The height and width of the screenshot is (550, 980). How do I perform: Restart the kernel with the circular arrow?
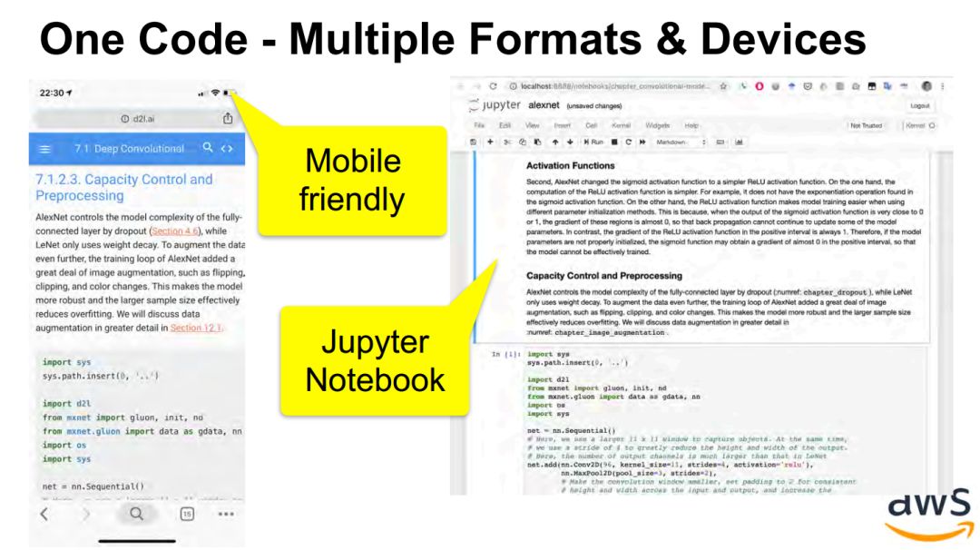point(628,142)
